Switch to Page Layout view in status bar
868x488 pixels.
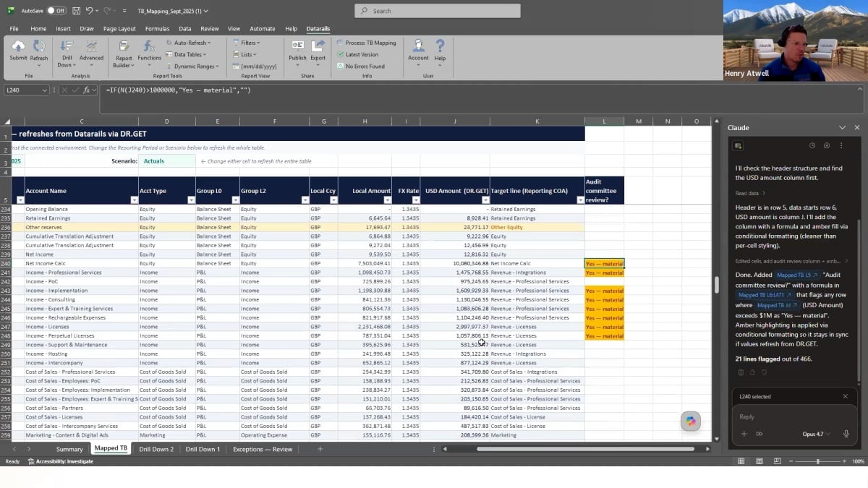coord(759,461)
